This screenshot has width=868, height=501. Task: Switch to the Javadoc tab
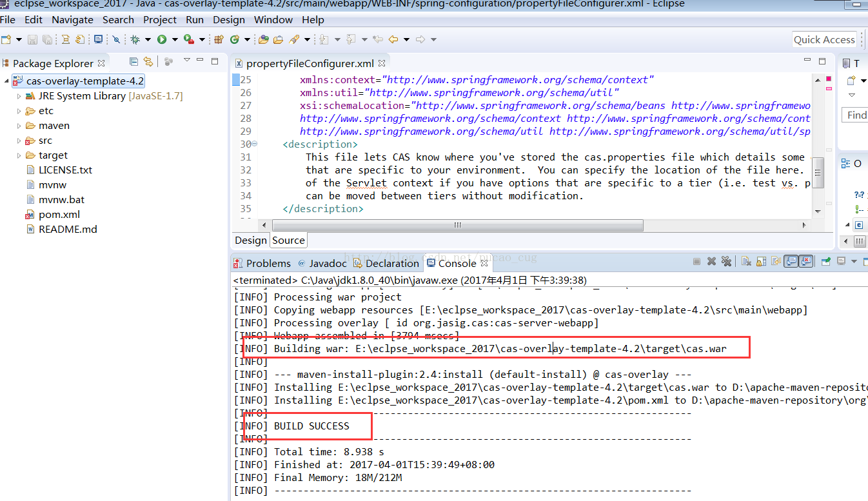pyautogui.click(x=322, y=263)
